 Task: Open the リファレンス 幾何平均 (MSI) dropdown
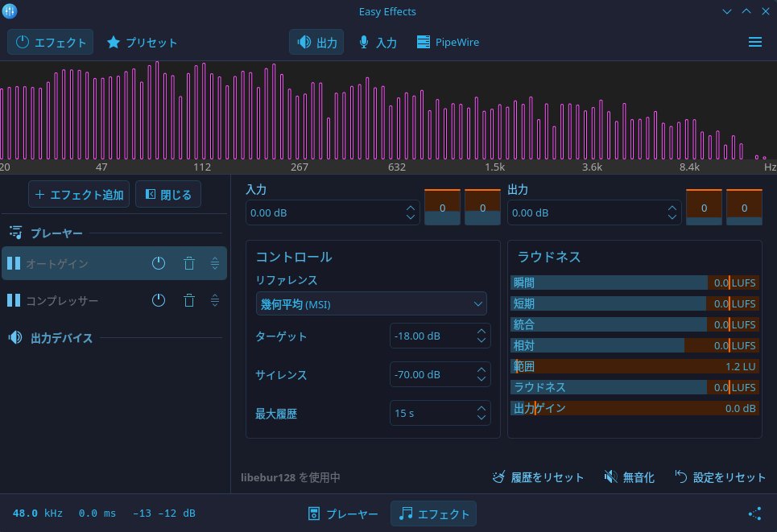point(371,303)
